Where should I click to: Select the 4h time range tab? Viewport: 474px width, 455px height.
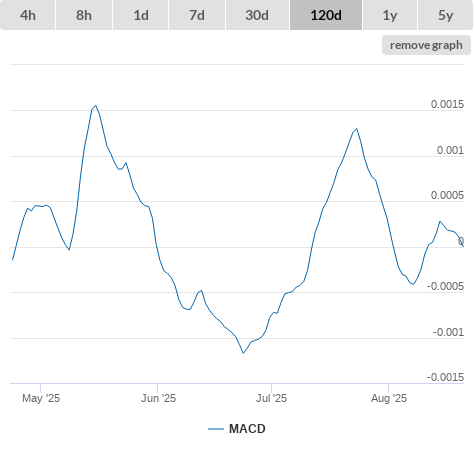(28, 15)
